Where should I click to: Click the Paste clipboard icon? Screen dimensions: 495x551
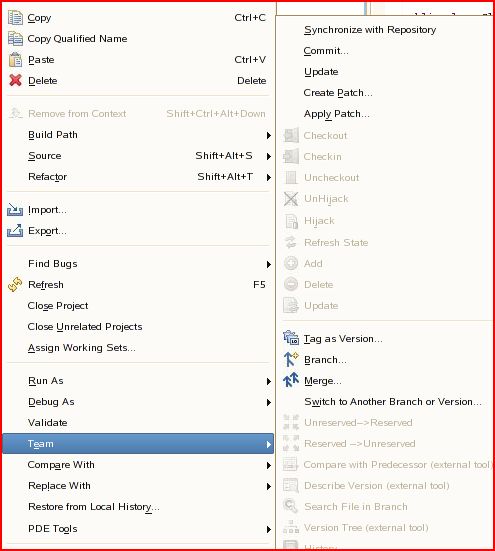[x=15, y=60]
